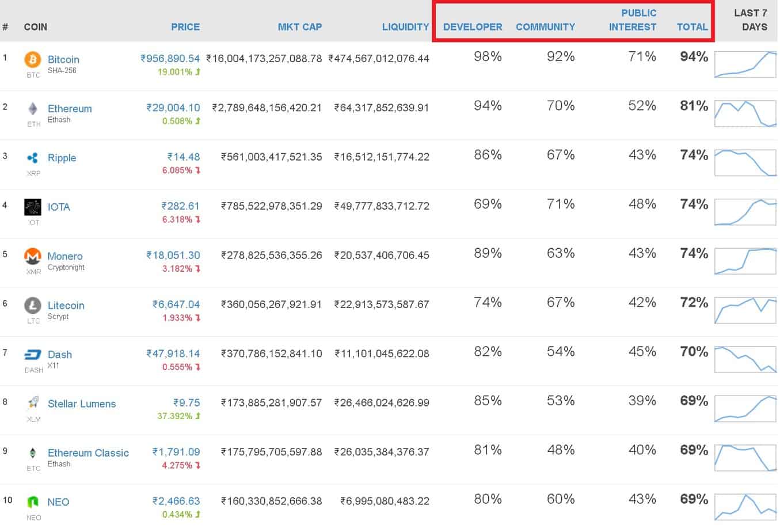Sort table by Total score column
The height and width of the screenshot is (532, 780).
point(692,27)
